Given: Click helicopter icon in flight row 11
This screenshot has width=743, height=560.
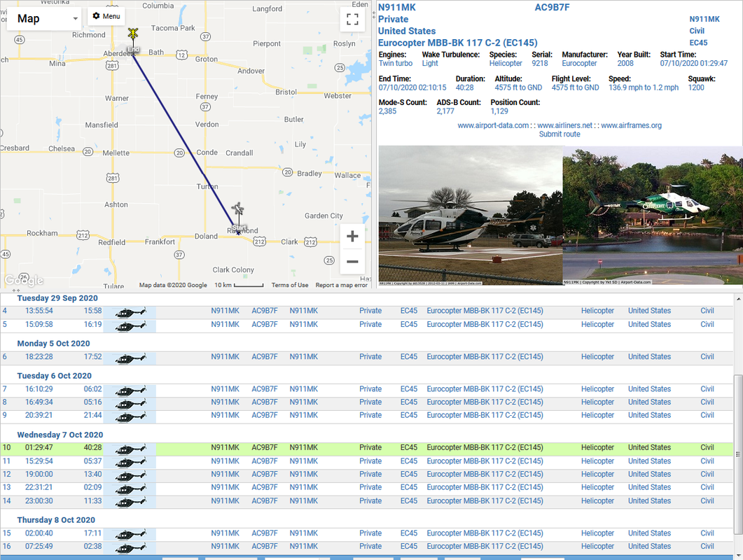Looking at the screenshot, I should coord(130,462).
